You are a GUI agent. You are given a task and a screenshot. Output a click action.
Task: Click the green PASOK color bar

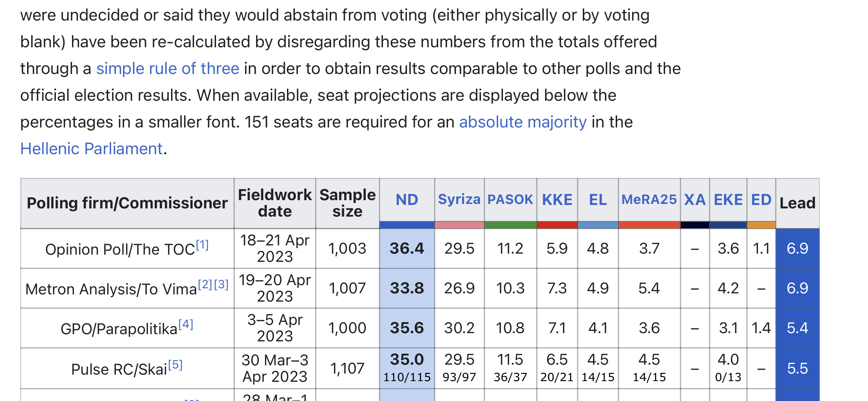(x=510, y=225)
